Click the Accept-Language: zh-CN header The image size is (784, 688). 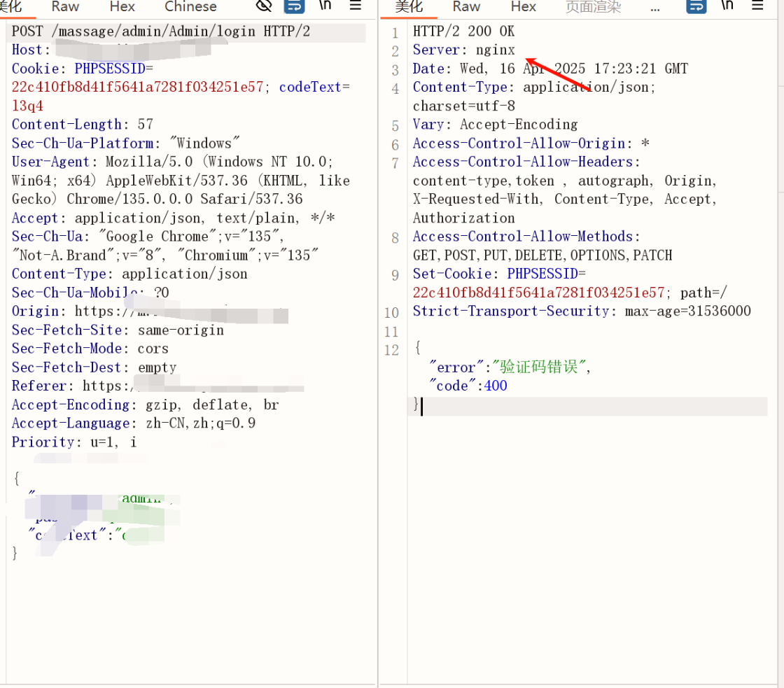(133, 423)
